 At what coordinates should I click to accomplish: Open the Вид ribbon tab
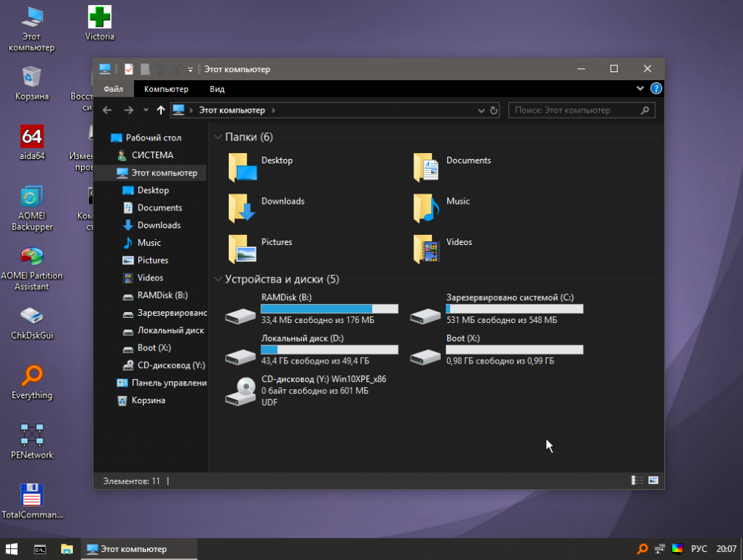tap(217, 88)
